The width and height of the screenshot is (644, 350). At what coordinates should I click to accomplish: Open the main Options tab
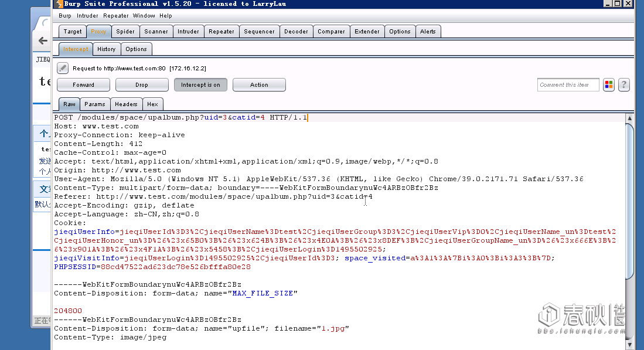coord(400,31)
